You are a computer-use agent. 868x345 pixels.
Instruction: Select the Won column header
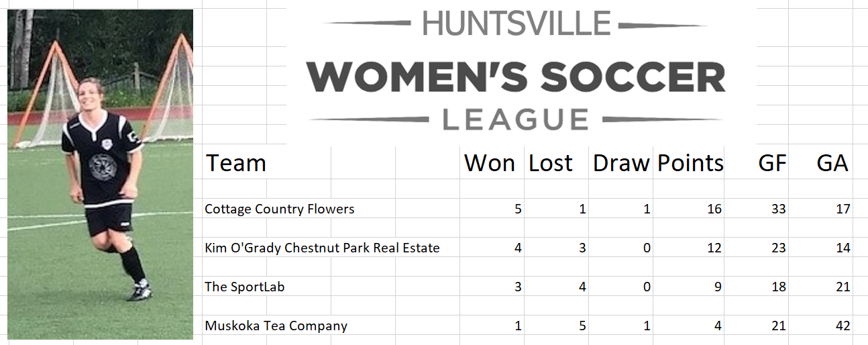[x=490, y=163]
